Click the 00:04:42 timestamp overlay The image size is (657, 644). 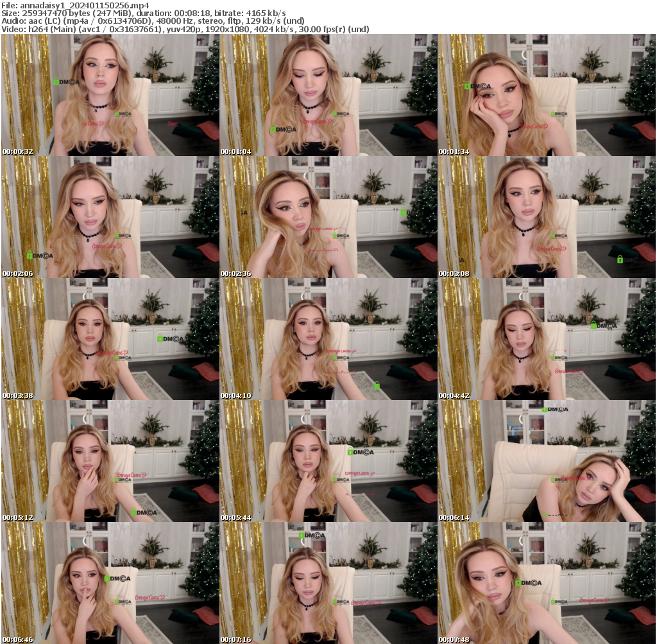[x=455, y=396]
